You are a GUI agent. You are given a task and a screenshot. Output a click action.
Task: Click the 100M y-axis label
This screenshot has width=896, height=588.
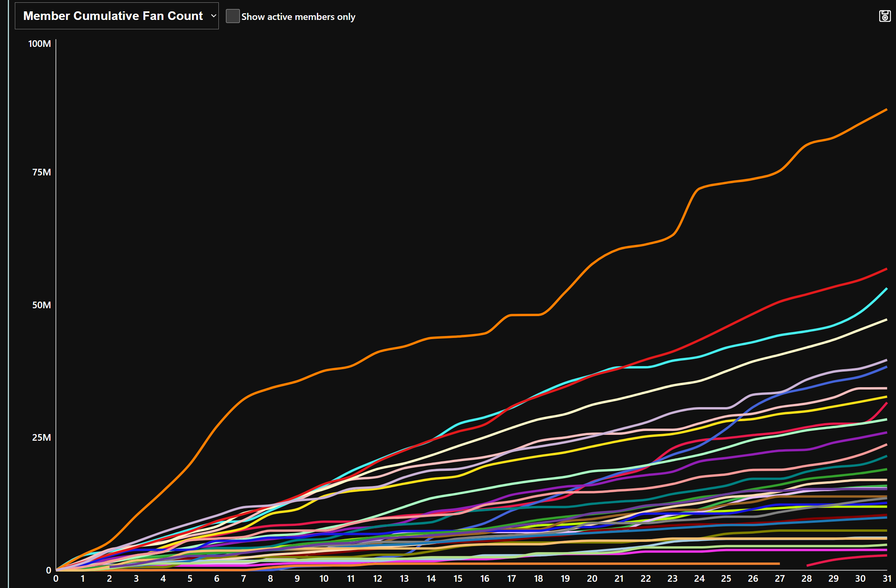(x=39, y=44)
